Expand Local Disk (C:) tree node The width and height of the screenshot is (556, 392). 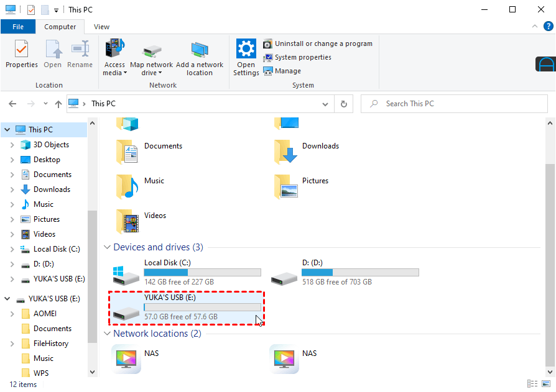12,249
